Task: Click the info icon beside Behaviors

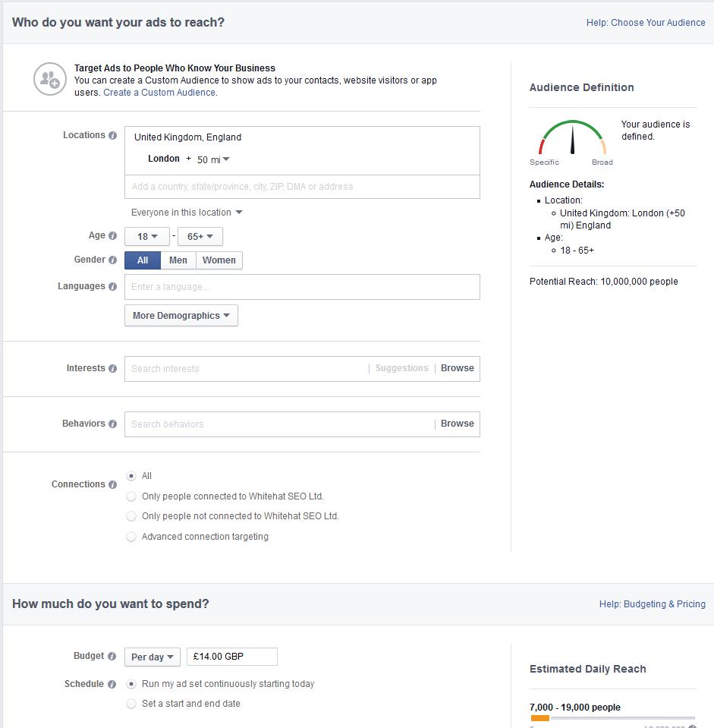Action: click(112, 424)
